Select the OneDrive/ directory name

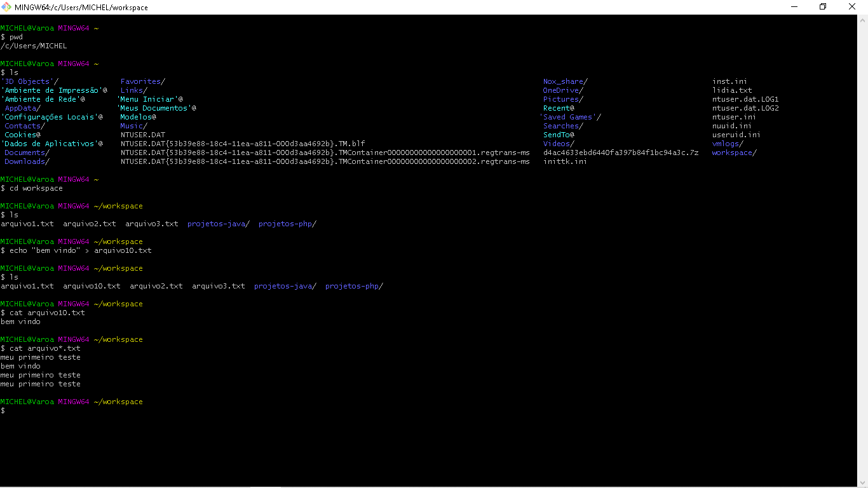tap(563, 90)
